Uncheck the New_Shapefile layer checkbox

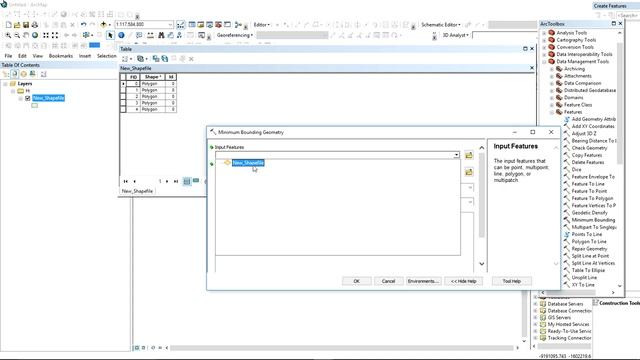pyautogui.click(x=28, y=98)
